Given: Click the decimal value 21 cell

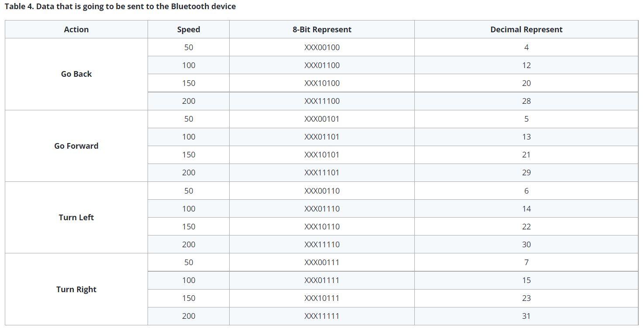Looking at the screenshot, I should pos(526,155).
